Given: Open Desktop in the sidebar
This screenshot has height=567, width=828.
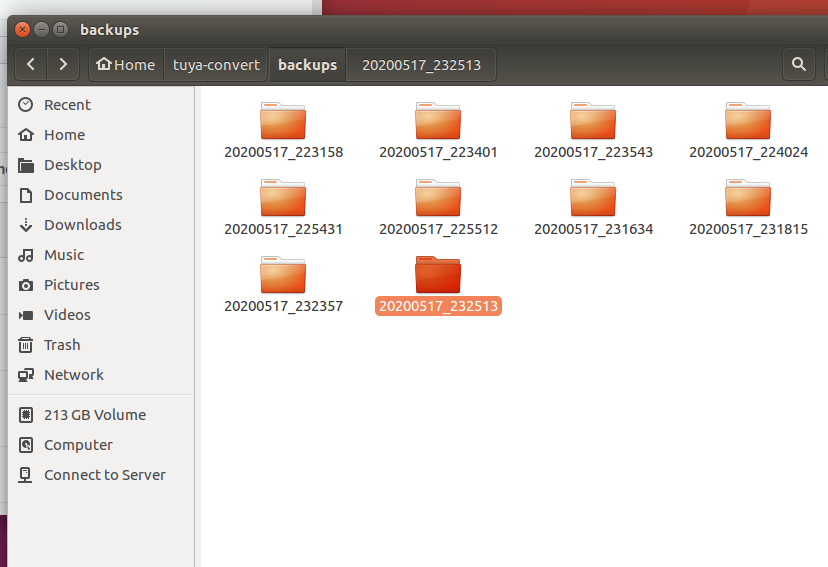Looking at the screenshot, I should pyautogui.click(x=101, y=165).
